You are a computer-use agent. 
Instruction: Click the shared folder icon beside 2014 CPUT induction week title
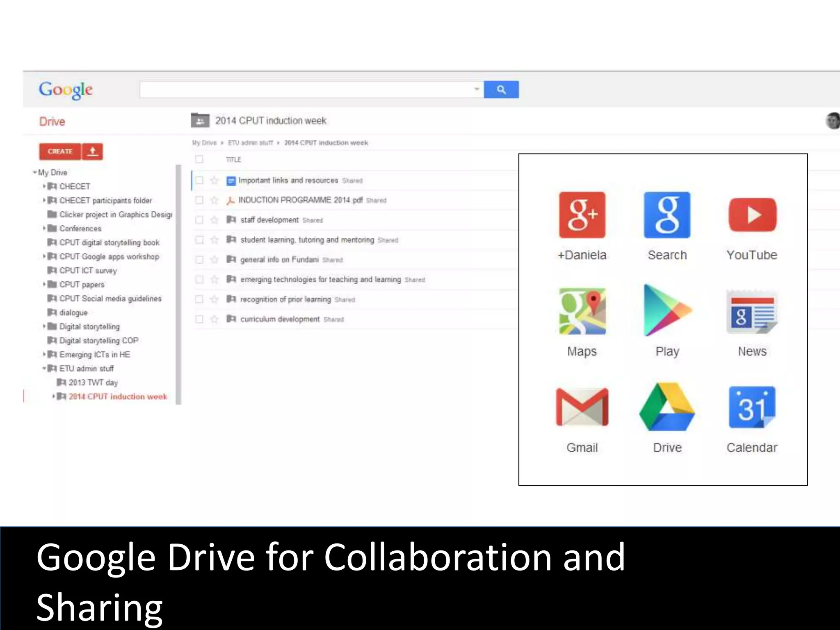200,121
